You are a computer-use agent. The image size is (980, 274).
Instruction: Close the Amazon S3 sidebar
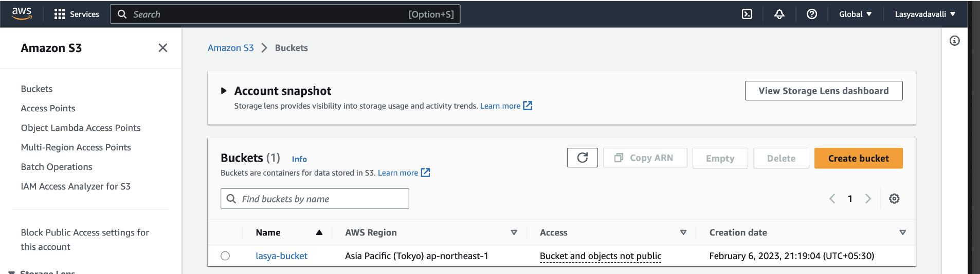point(163,48)
